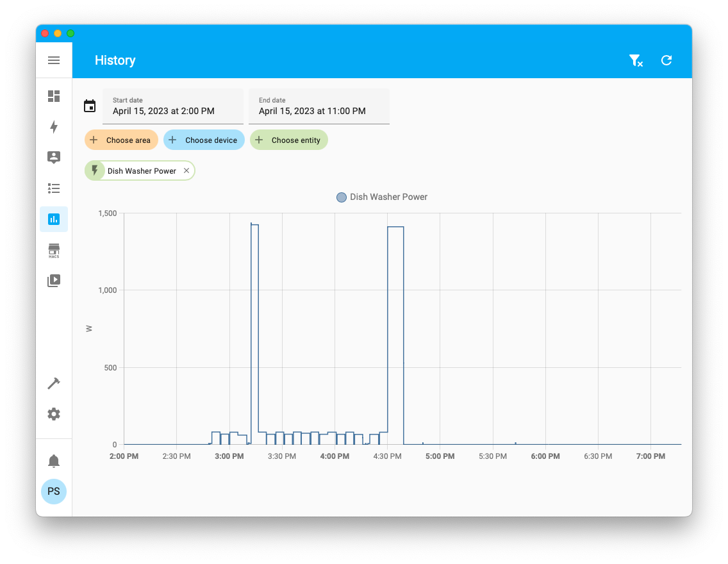
Task: Click the End date field
Action: click(x=319, y=107)
